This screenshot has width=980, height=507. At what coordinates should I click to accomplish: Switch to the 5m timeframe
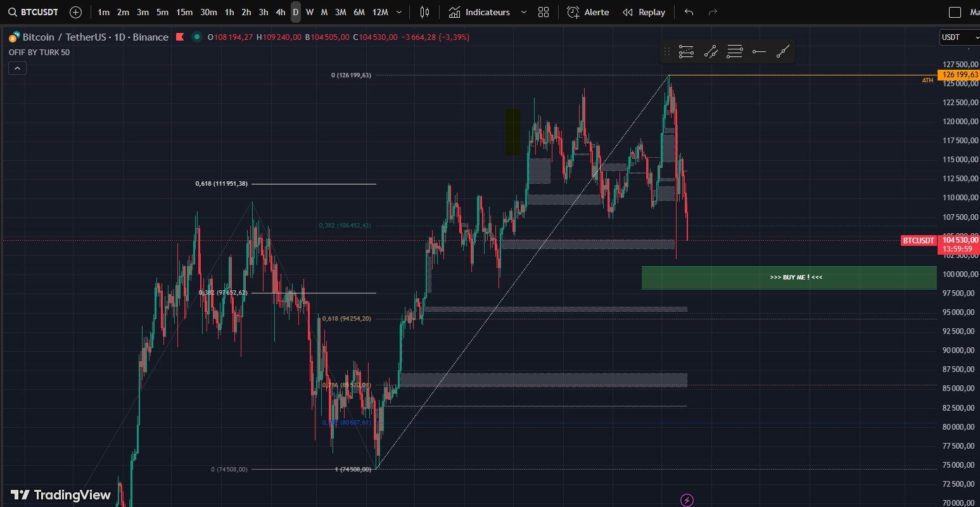[162, 12]
